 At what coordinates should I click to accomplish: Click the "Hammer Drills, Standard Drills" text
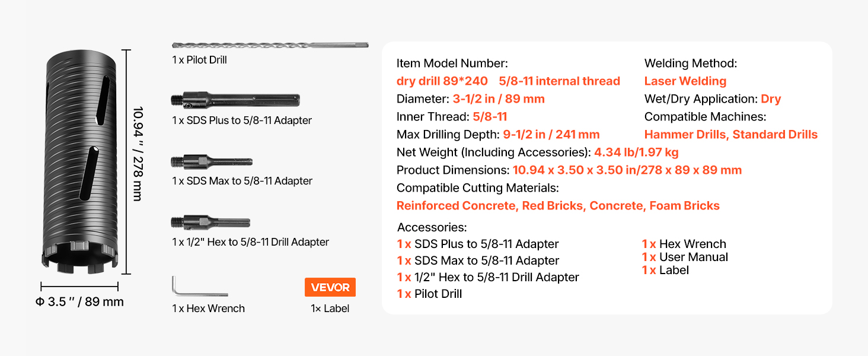pos(731,135)
